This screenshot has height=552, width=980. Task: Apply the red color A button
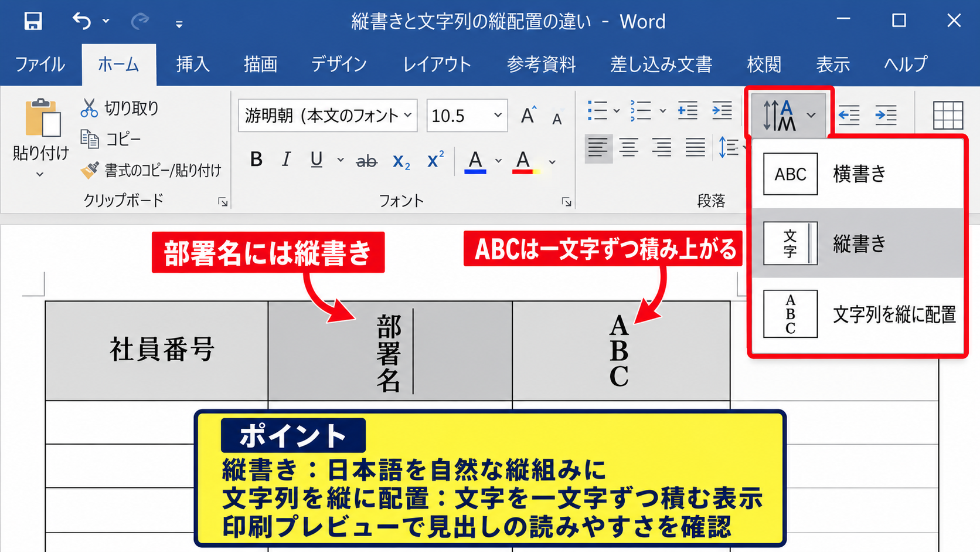(x=523, y=161)
